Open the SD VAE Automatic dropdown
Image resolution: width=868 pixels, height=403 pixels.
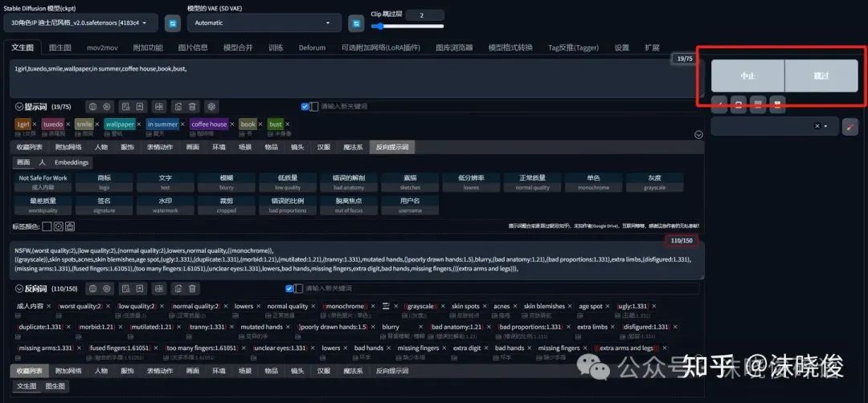264,22
